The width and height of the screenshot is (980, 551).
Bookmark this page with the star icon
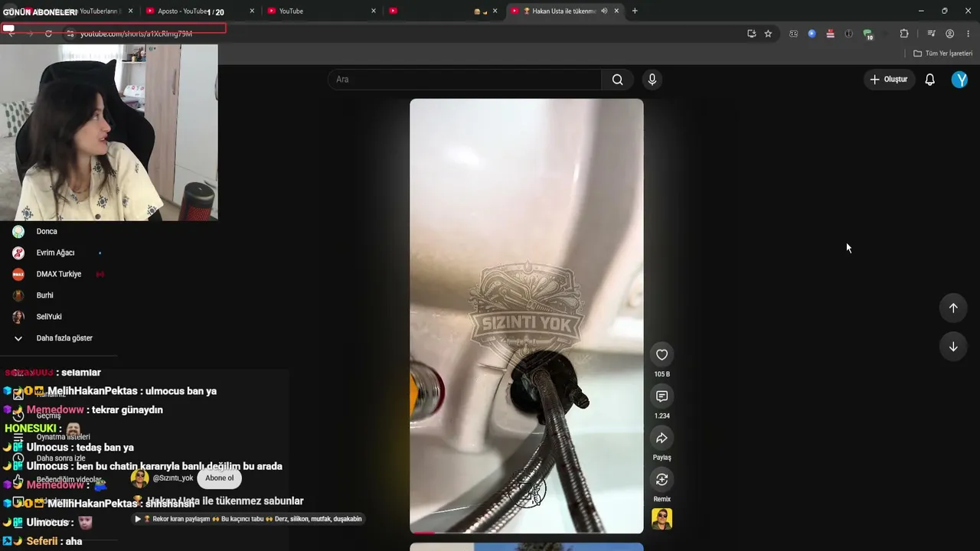pos(768,34)
